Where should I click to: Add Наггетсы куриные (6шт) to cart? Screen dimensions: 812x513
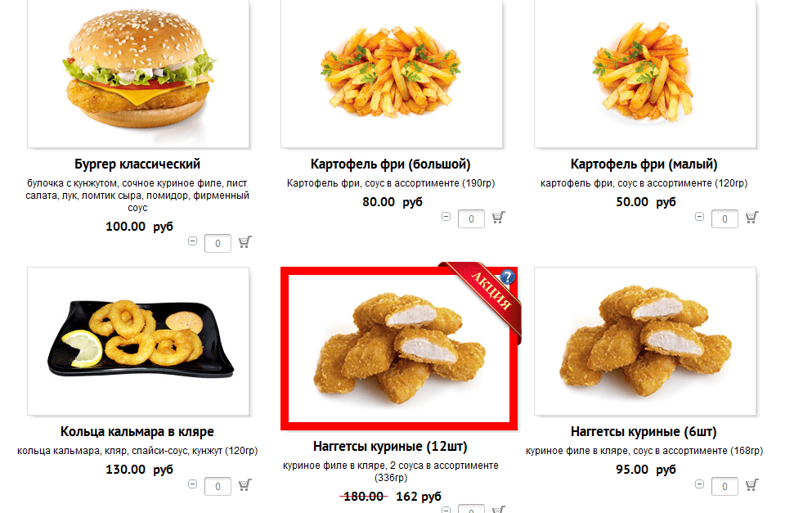tap(752, 485)
